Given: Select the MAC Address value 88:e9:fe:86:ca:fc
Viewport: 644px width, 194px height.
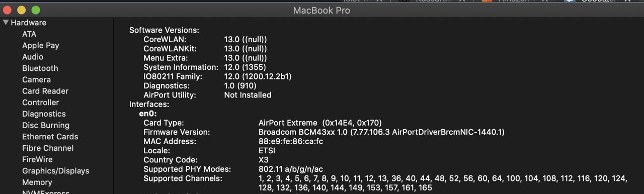Looking at the screenshot, I should (x=291, y=141).
